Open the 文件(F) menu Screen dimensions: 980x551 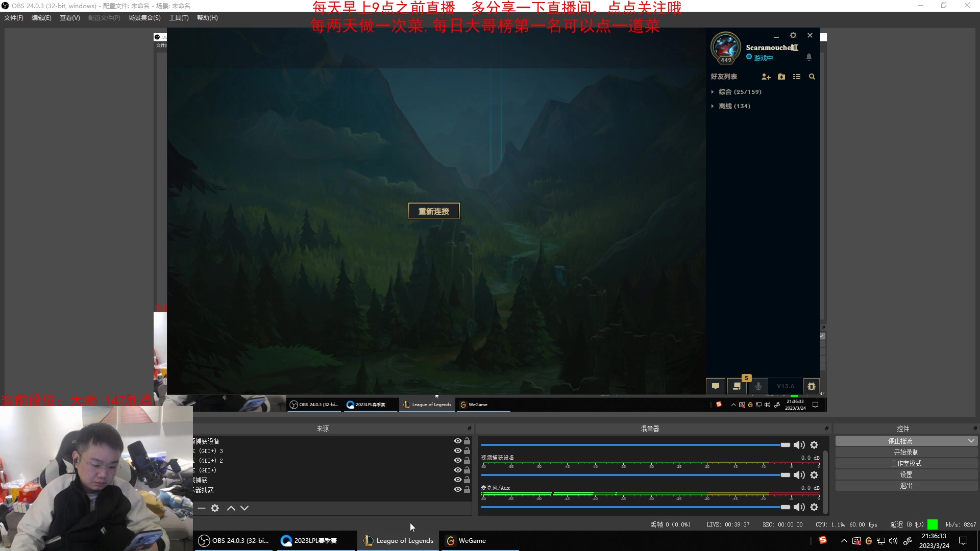pos(14,18)
